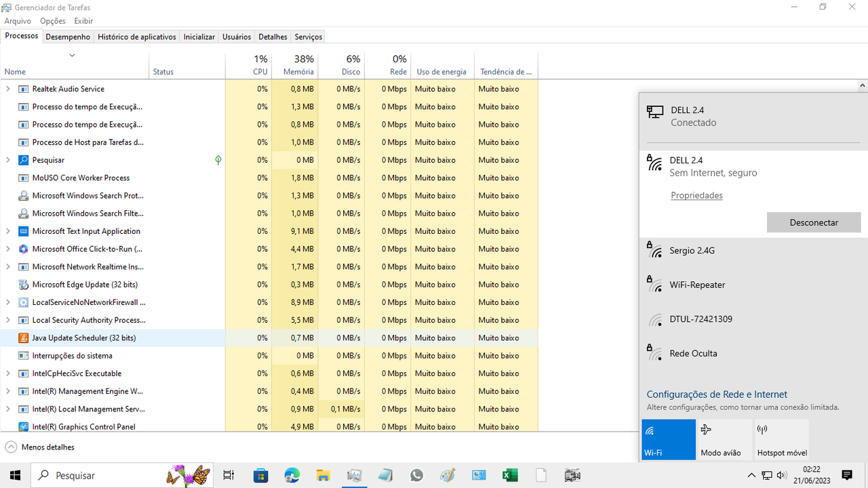This screenshot has width=868, height=488.
Task: Switch to the Detalhes tab
Action: pyautogui.click(x=273, y=37)
